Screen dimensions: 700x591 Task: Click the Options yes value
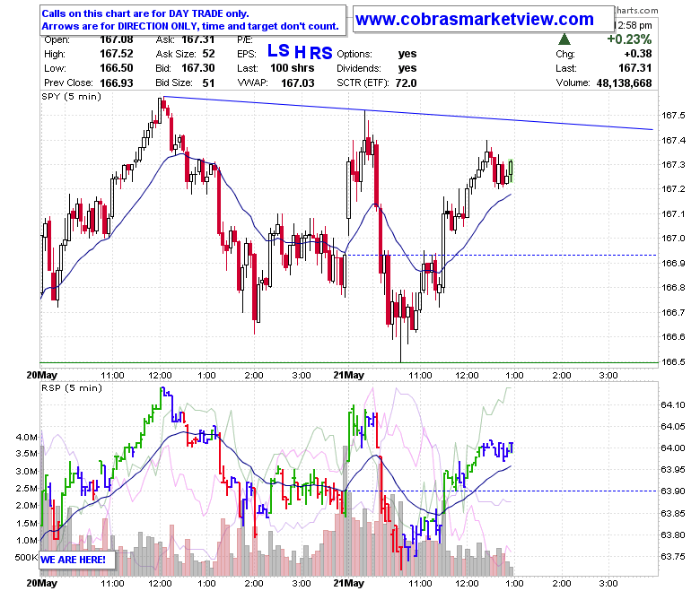(x=407, y=54)
